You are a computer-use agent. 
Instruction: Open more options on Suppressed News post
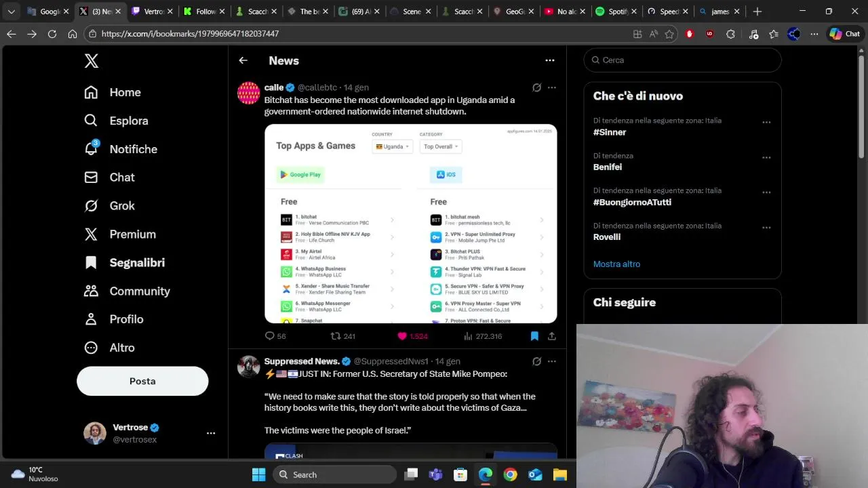click(552, 361)
